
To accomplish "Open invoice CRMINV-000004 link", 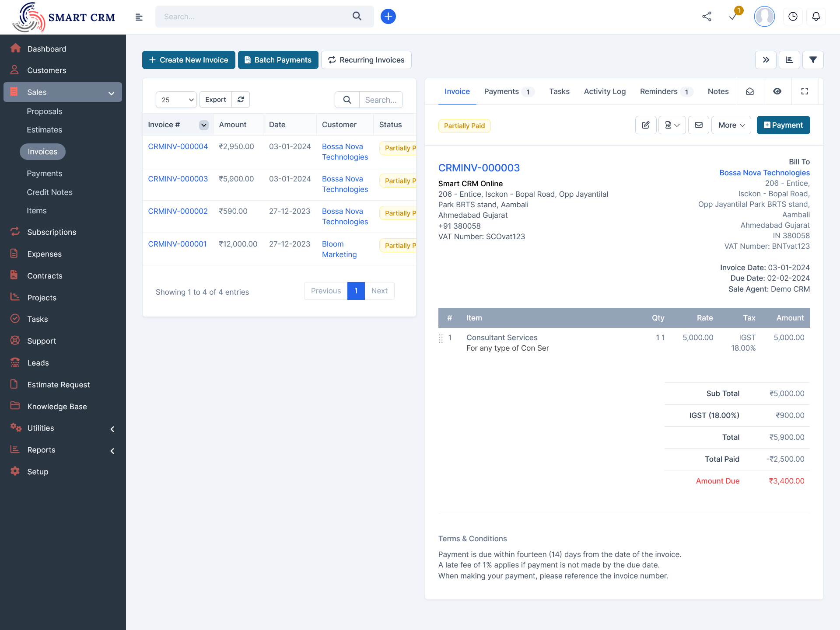I will pyautogui.click(x=178, y=146).
